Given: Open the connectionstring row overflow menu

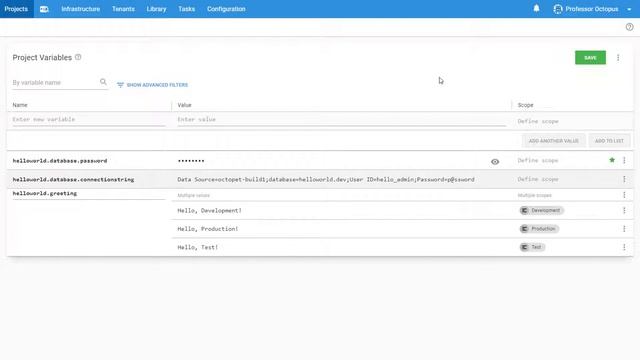Looking at the screenshot, I should (624, 179).
